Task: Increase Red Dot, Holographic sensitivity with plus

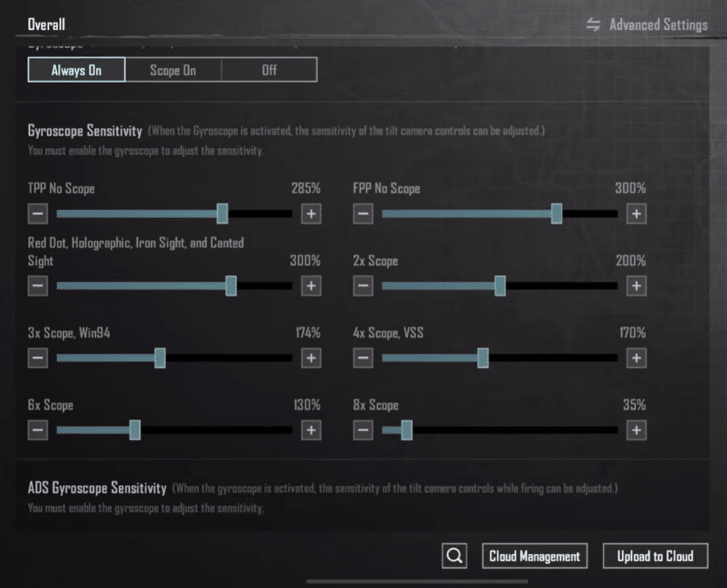Action: coord(311,285)
